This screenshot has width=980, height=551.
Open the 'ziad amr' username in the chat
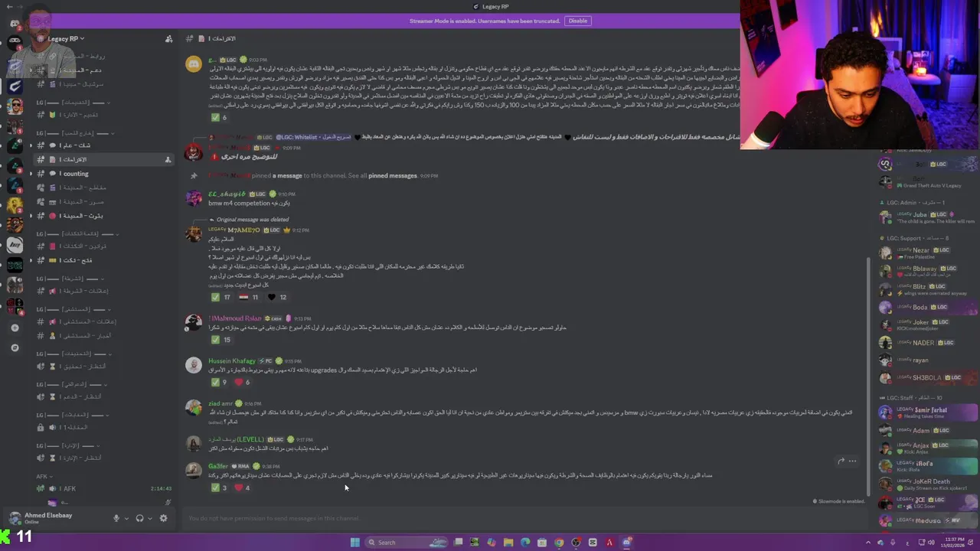(x=220, y=403)
